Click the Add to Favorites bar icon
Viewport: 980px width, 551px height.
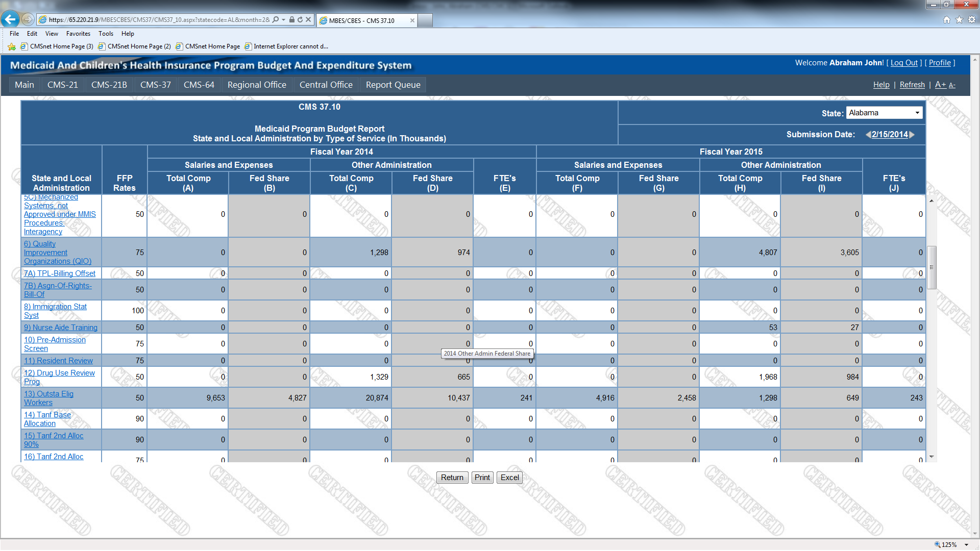(12, 46)
